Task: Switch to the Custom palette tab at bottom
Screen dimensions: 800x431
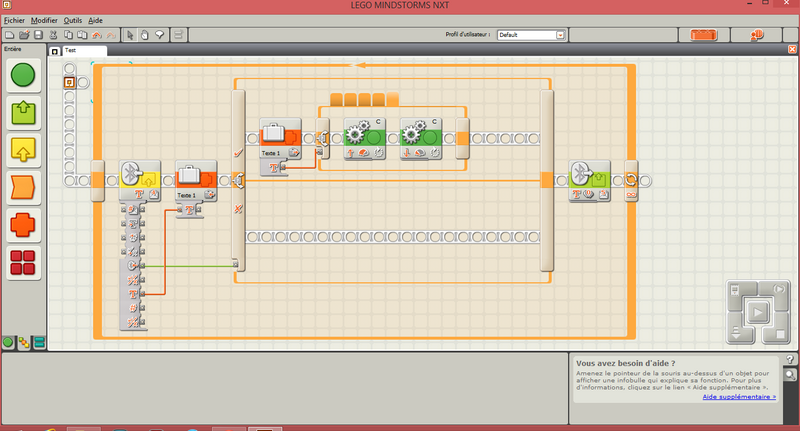Action: click(39, 343)
